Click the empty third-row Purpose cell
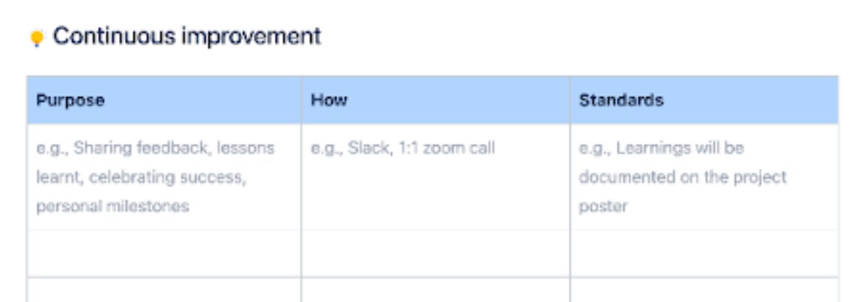The height and width of the screenshot is (302, 868). 164,290
